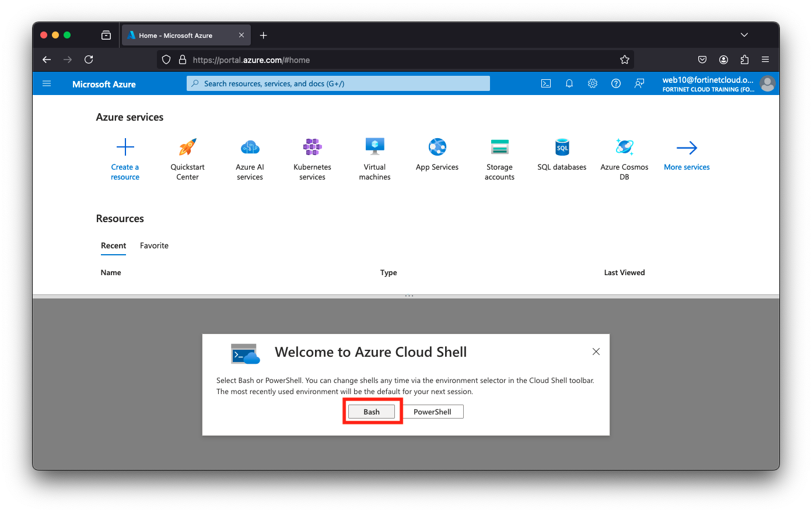The width and height of the screenshot is (812, 513).
Task: Close the Welcome to Azure Cloud Shell dialog
Action: (x=596, y=352)
